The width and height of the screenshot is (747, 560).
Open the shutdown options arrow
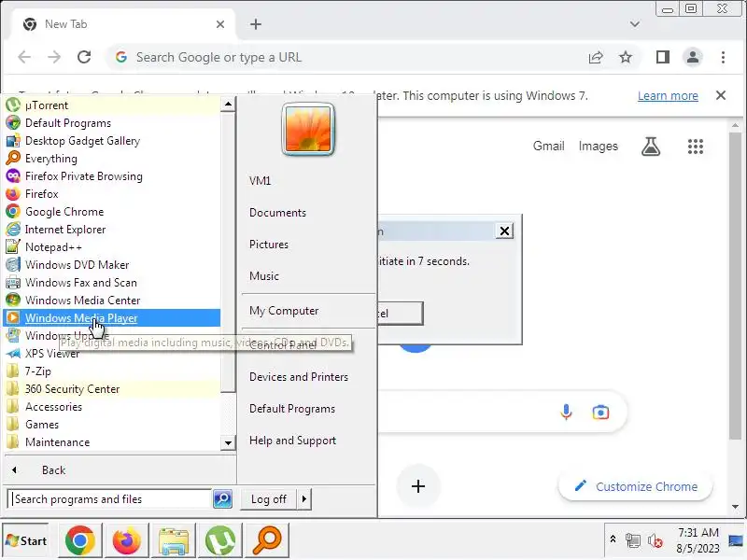304,499
